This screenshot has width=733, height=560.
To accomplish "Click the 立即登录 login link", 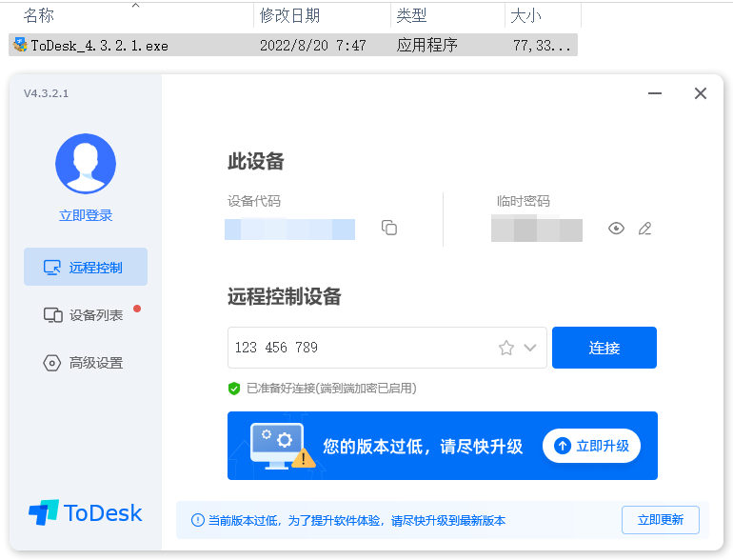I will (x=86, y=215).
